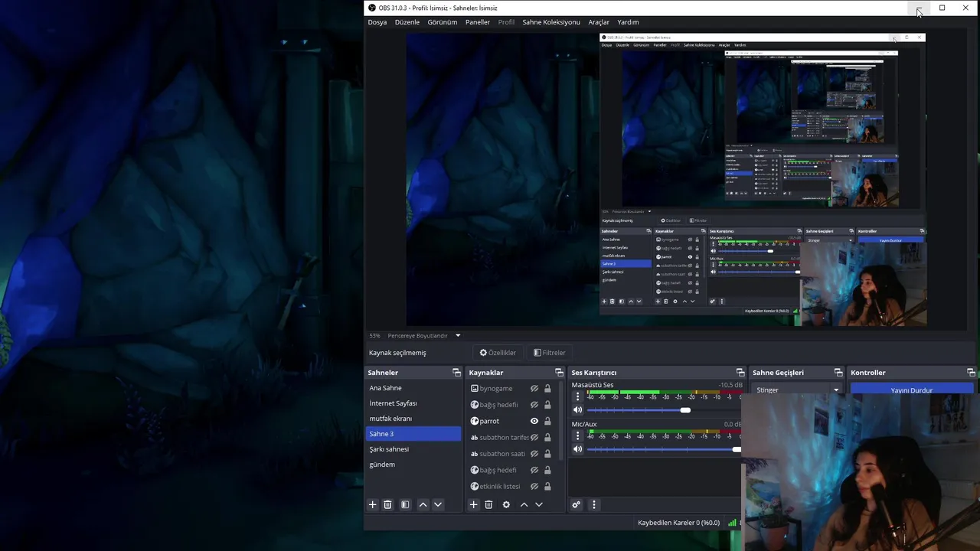Open the Paneller menu

click(478, 22)
